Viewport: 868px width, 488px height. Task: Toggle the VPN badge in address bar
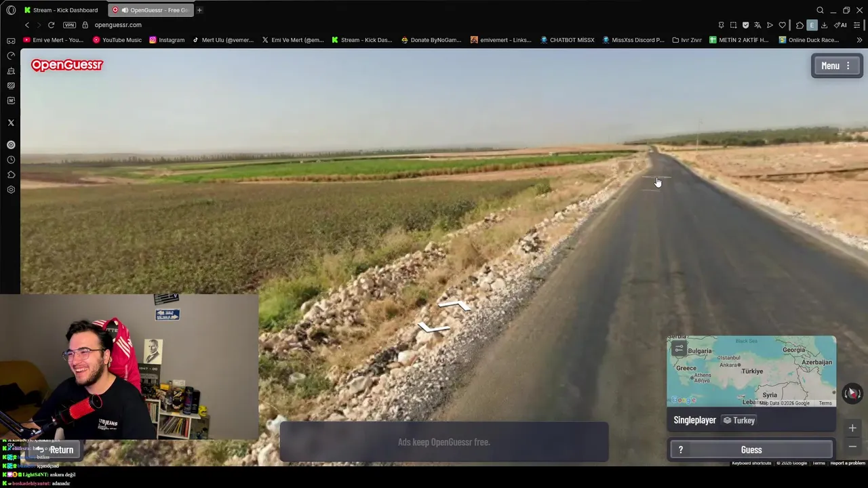(x=69, y=25)
